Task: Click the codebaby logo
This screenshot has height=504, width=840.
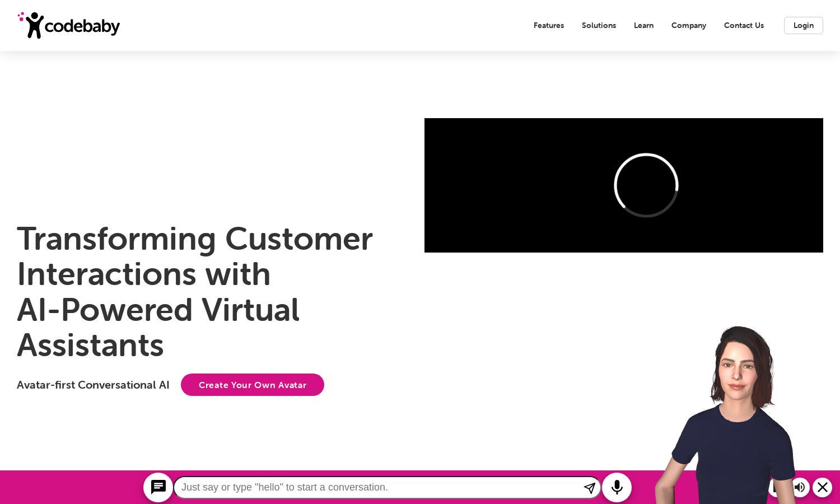Action: coord(69,25)
